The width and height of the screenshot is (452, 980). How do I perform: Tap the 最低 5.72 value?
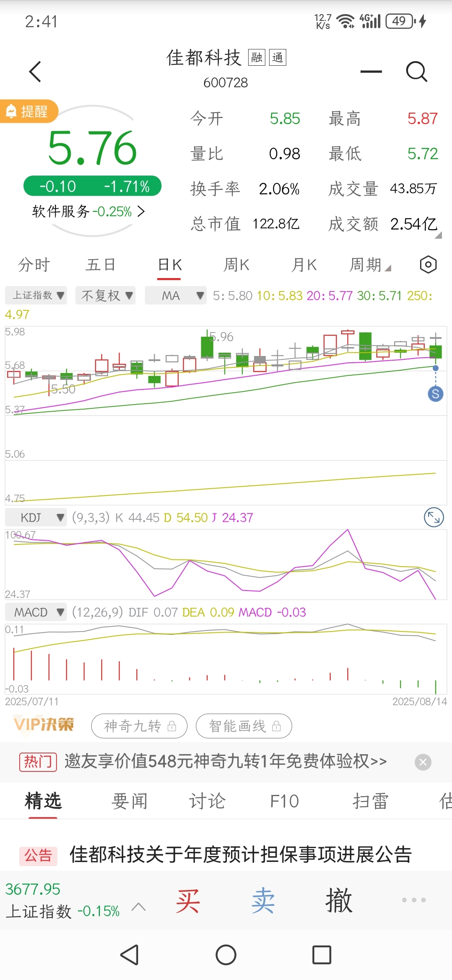click(423, 154)
